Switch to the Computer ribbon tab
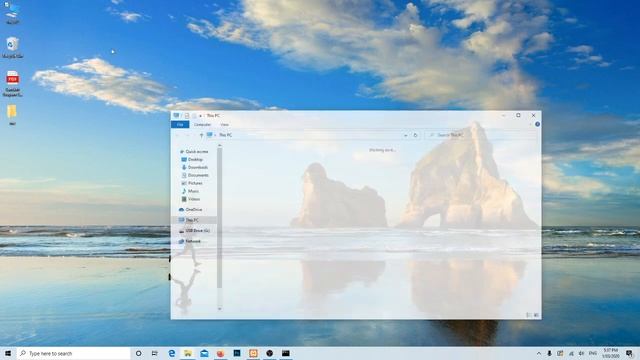Viewport: 640px width, 360px height. click(202, 124)
